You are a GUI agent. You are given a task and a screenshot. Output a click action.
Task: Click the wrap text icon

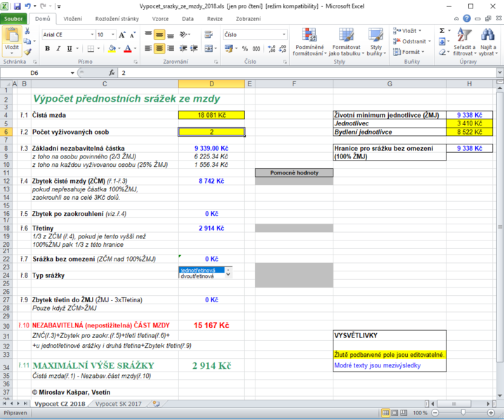pos(208,34)
